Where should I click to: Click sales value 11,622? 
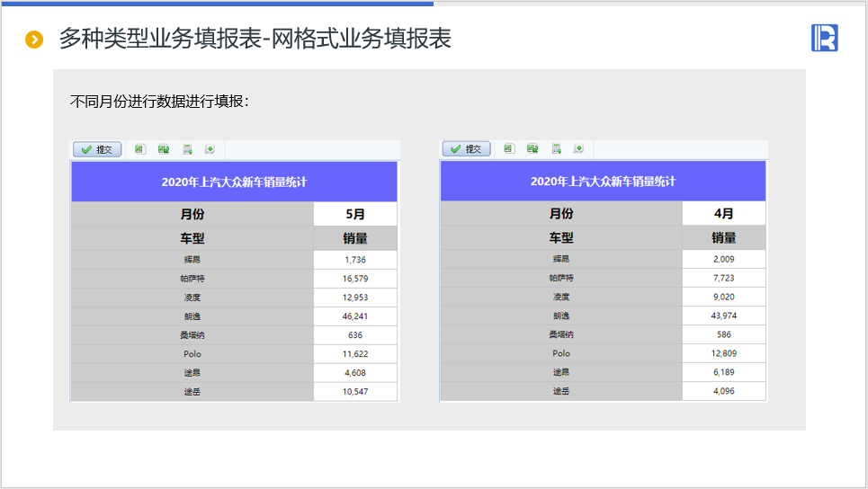coord(355,354)
